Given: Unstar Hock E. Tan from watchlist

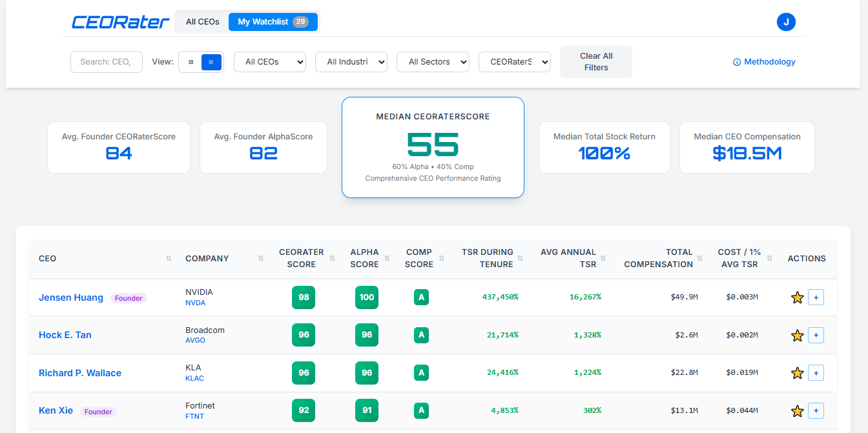Looking at the screenshot, I should tap(797, 336).
